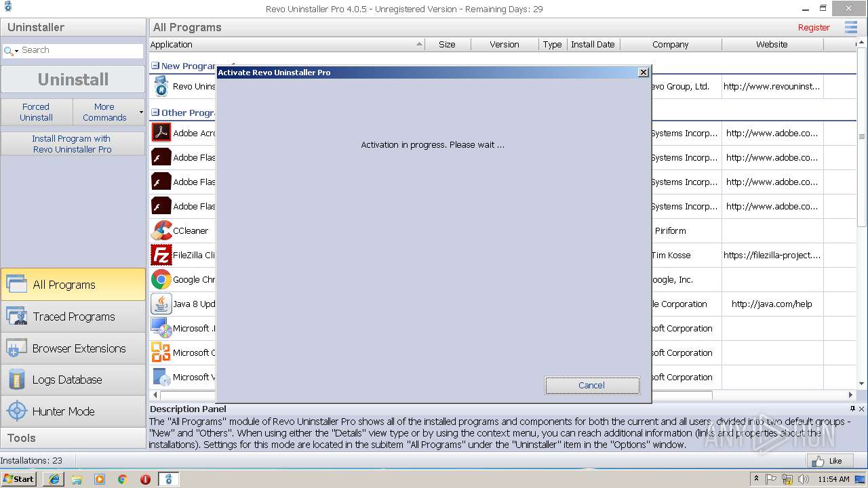Focus the Search input field
This screenshot has width=868, height=488.
pyautogui.click(x=81, y=50)
